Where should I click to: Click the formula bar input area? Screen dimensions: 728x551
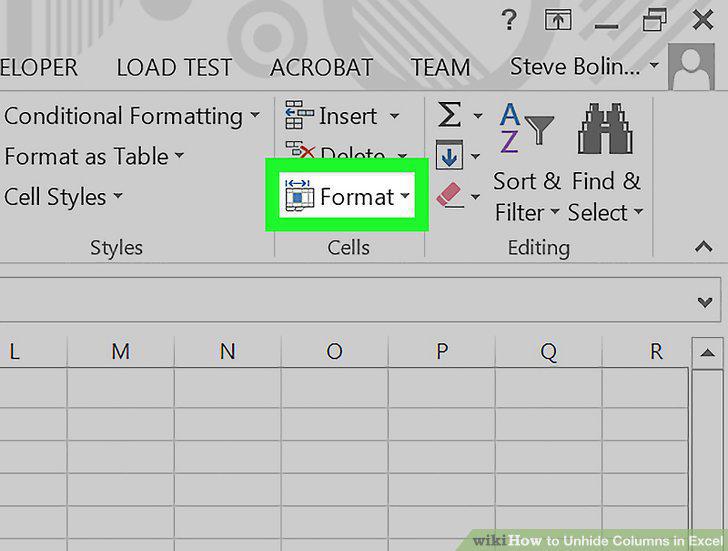pos(344,300)
